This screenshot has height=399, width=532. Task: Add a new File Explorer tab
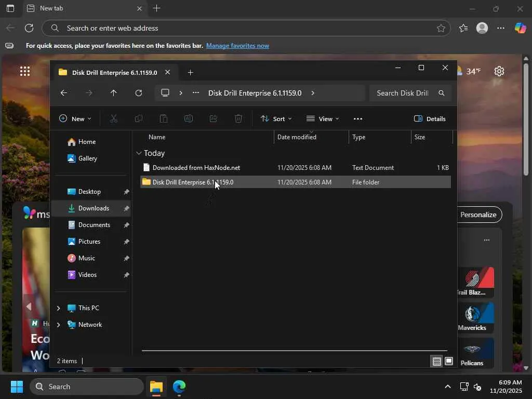click(x=190, y=72)
